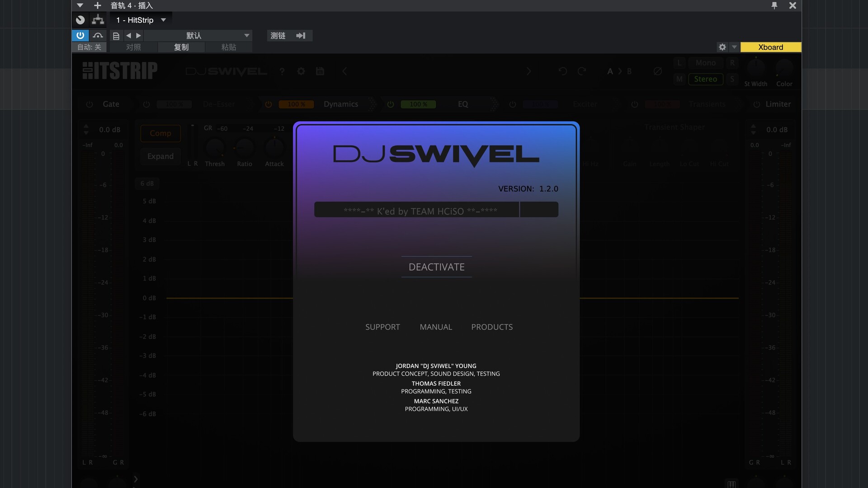Click the 对照 compare button

(133, 47)
